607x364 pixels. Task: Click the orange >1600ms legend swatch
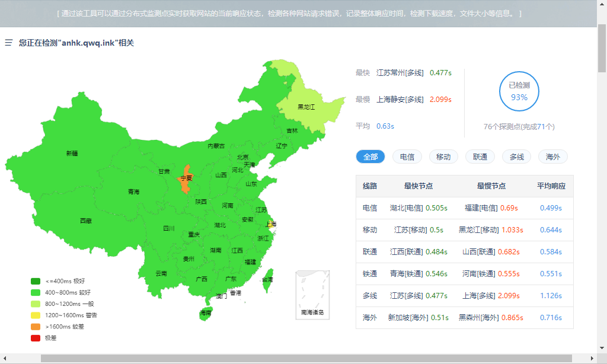click(x=36, y=327)
